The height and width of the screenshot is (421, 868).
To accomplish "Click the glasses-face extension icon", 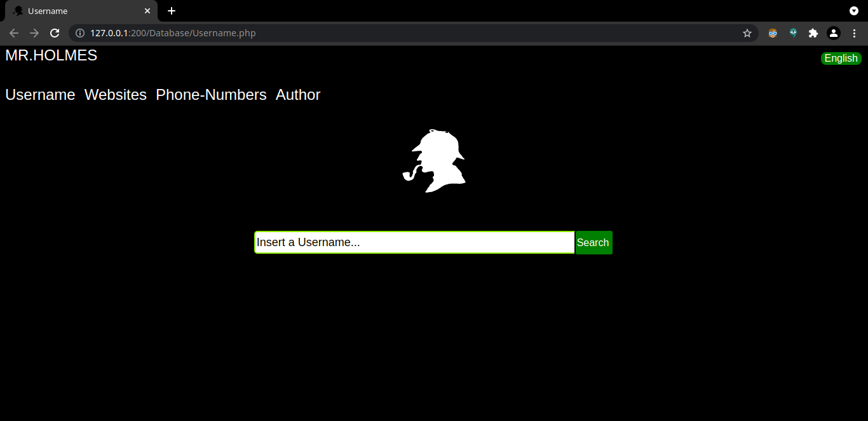I will (773, 33).
